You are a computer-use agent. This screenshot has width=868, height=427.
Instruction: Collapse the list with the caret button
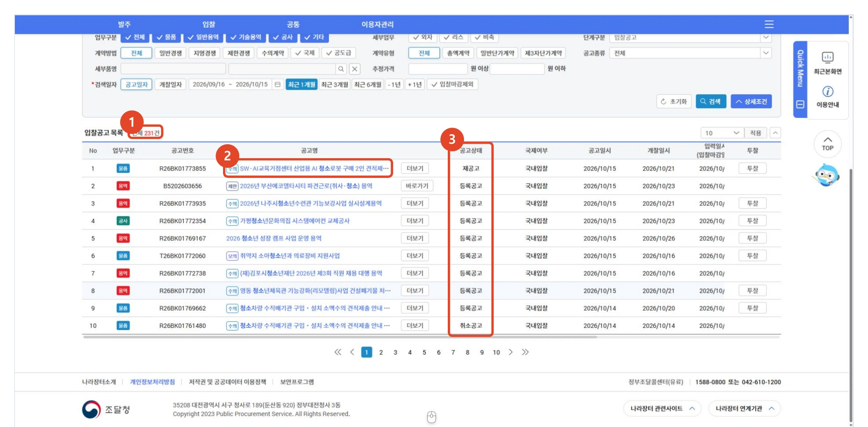(x=775, y=133)
